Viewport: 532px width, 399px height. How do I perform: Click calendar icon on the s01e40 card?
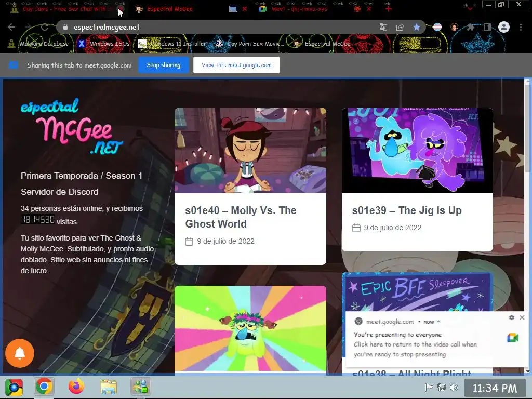point(189,241)
